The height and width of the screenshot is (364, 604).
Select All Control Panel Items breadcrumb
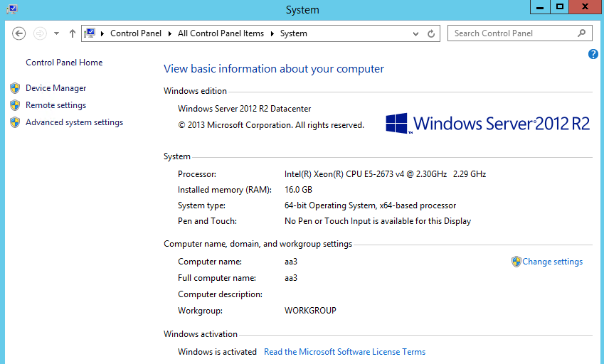pos(221,33)
